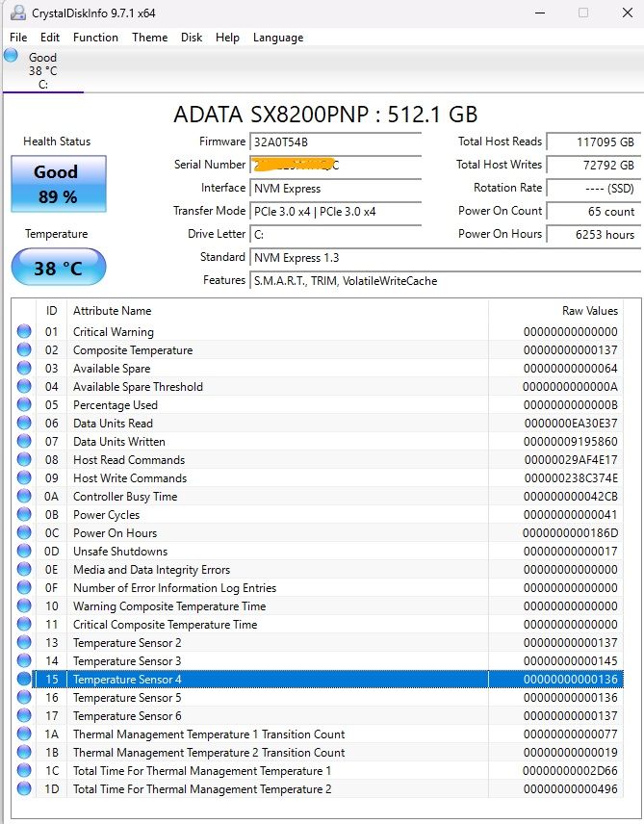Image resolution: width=644 pixels, height=824 pixels.
Task: Open the File menu
Action: coord(18,38)
